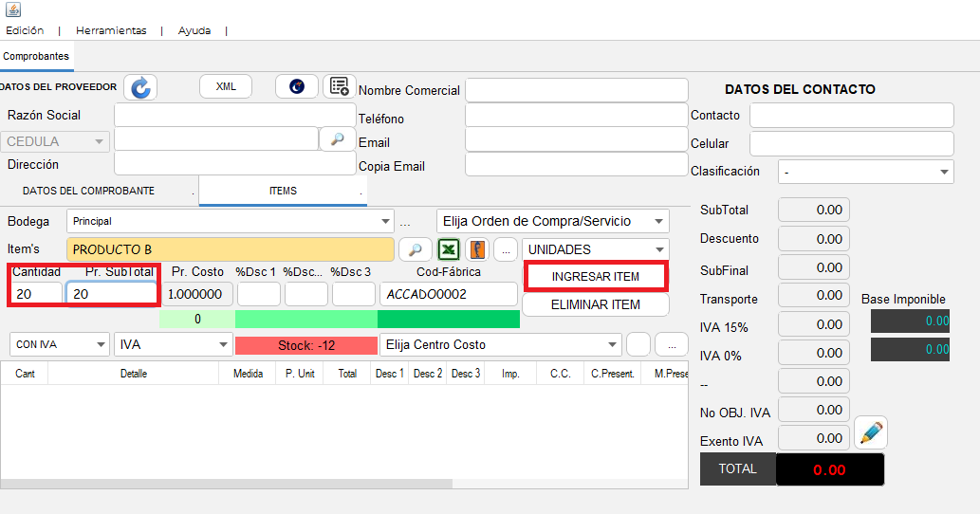
Task: Open the CON IVA dropdown
Action: (x=60, y=345)
